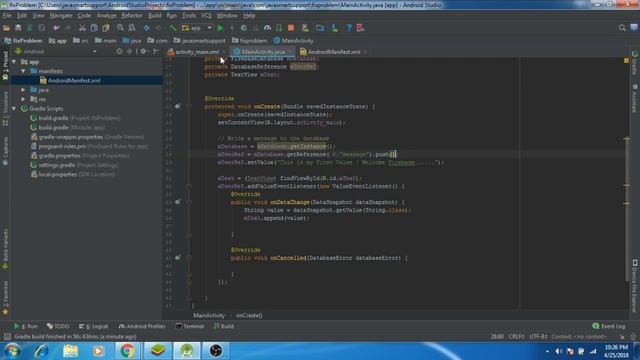Click the Windows Start button
The width and height of the screenshot is (640, 360).
click(x=12, y=351)
